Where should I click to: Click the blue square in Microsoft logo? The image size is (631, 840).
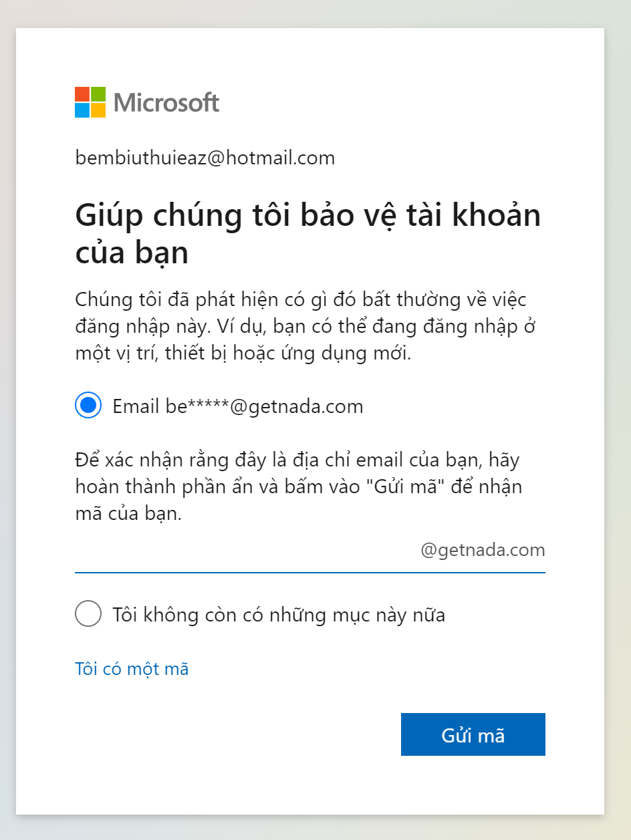tap(82, 110)
